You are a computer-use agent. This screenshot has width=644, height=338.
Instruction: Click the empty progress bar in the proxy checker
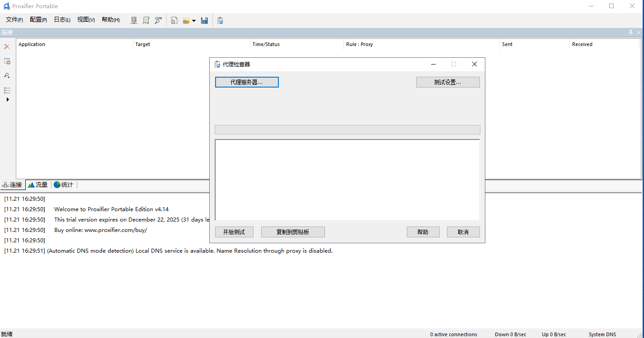[x=347, y=130]
